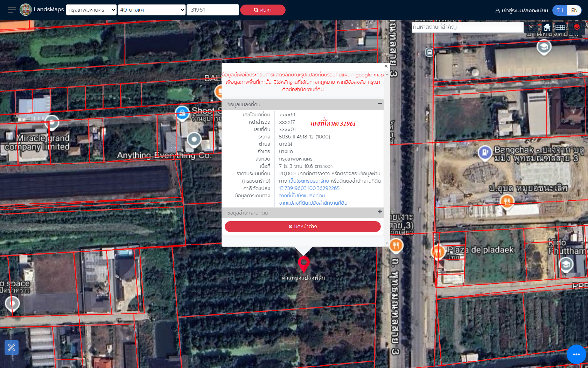The height and width of the screenshot is (368, 588).
Task: Click the red land parcel location pin
Action: (303, 263)
